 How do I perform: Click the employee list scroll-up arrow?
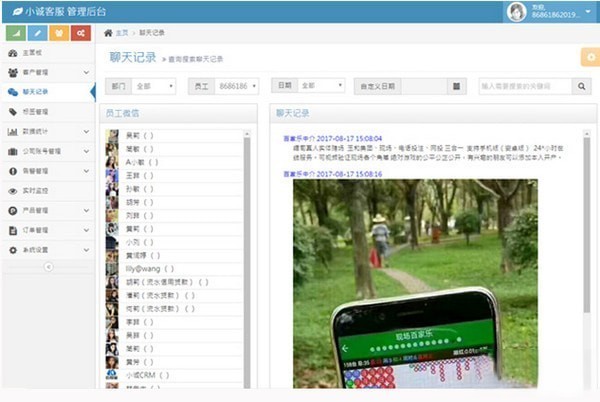tap(247, 134)
